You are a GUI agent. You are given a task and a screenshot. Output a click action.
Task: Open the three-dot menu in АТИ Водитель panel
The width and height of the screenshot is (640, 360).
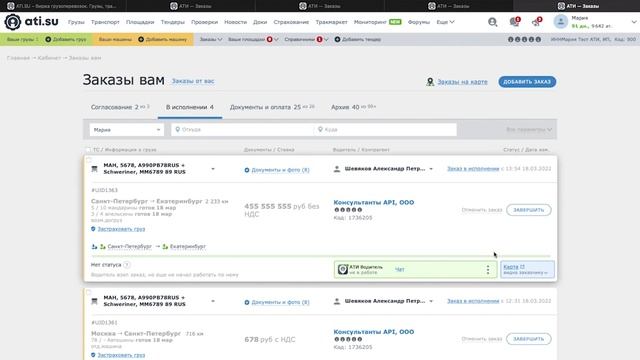coord(487,269)
